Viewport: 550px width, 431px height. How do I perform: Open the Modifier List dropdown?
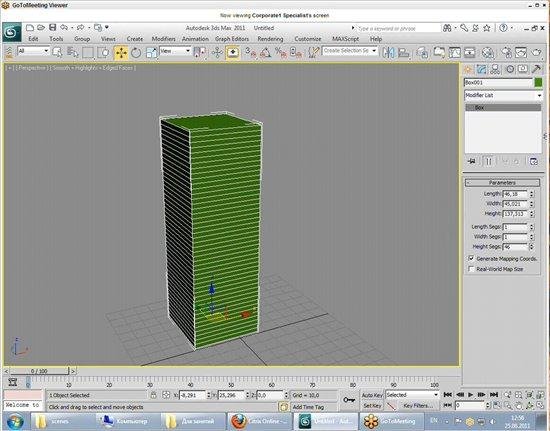tap(503, 95)
